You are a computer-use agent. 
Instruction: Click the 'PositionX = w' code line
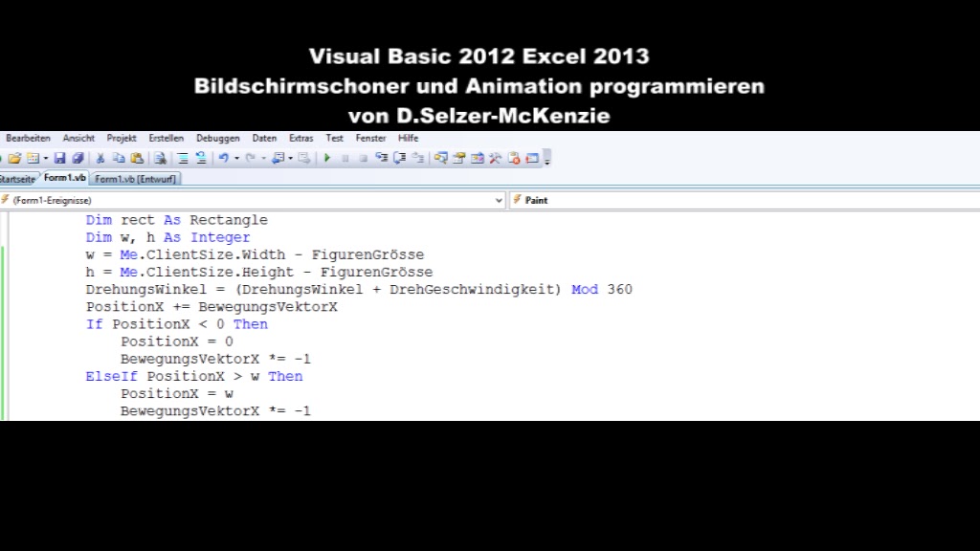(177, 393)
